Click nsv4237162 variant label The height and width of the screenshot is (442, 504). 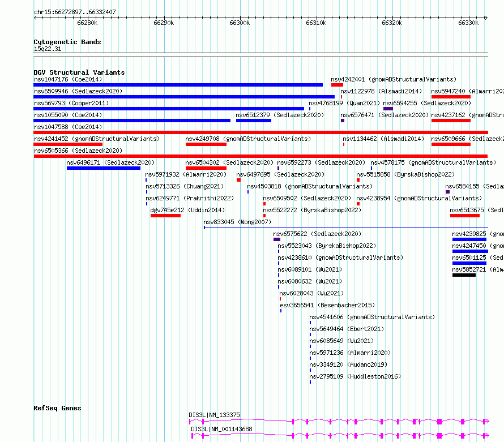tap(467, 115)
